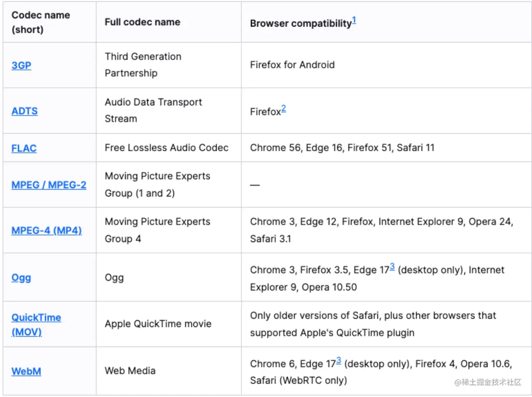Click the Web Media cell text
This screenshot has width=532, height=397.
click(130, 371)
